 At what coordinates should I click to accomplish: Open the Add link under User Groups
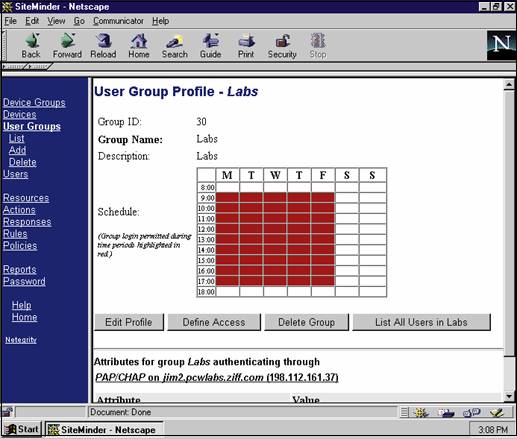pyautogui.click(x=17, y=150)
